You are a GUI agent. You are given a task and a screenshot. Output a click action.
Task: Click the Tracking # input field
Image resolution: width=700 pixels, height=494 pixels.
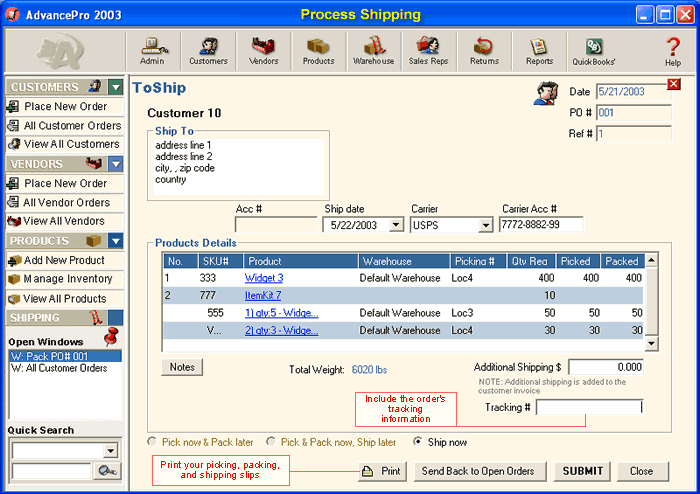(x=589, y=407)
